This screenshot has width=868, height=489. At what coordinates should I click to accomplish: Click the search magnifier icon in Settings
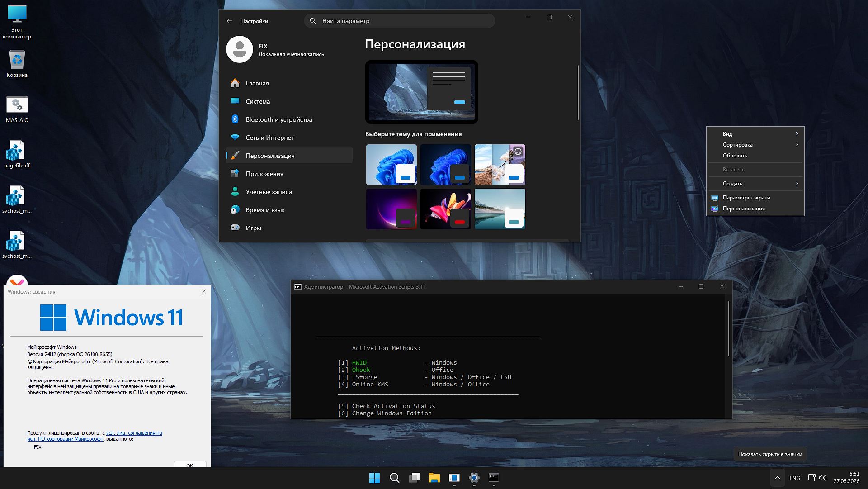pos(313,21)
